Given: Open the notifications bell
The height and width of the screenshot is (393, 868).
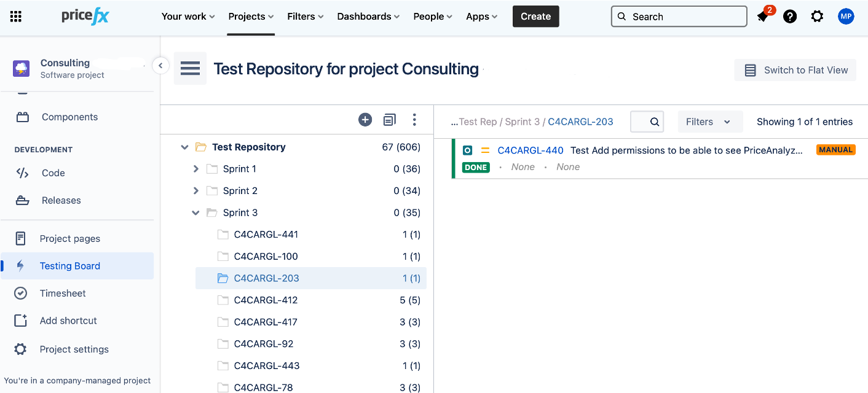Looking at the screenshot, I should coord(763,17).
